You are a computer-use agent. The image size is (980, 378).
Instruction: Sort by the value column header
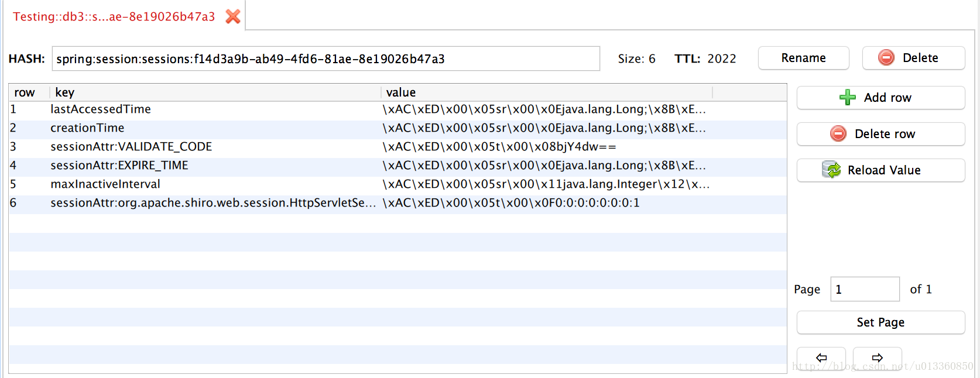(x=547, y=92)
